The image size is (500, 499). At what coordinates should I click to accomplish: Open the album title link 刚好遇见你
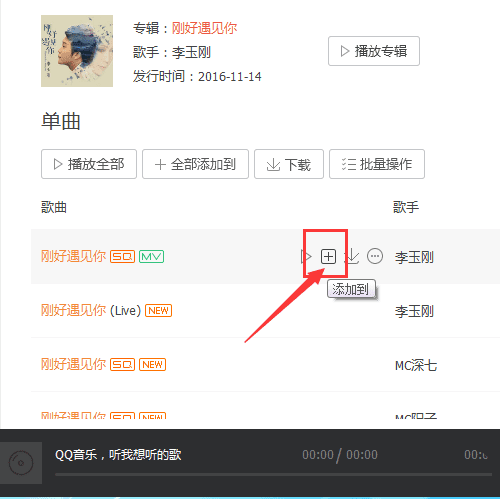coord(204,28)
